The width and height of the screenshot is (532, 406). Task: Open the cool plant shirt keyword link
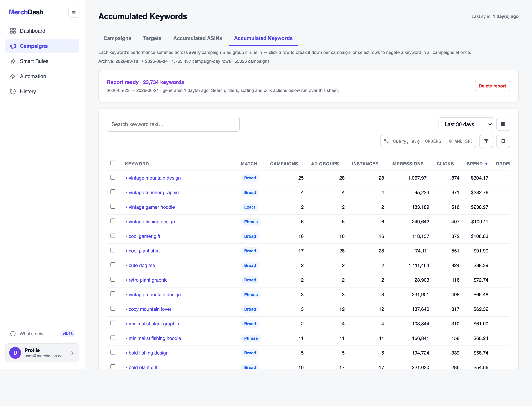tap(144, 251)
